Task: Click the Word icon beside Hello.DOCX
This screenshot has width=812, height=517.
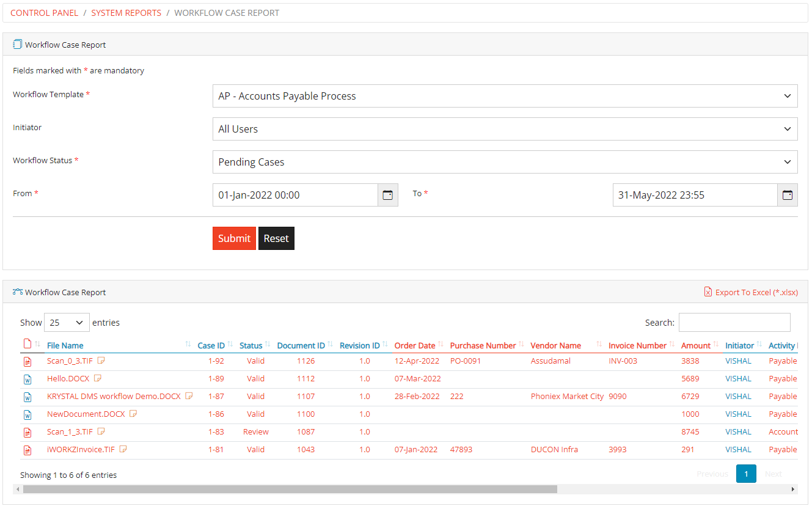Action: point(27,379)
